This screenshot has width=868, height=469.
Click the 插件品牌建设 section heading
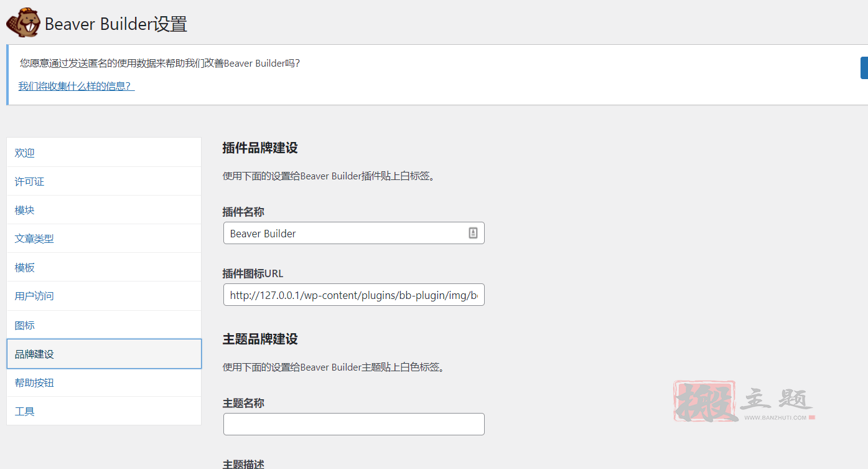(x=260, y=148)
